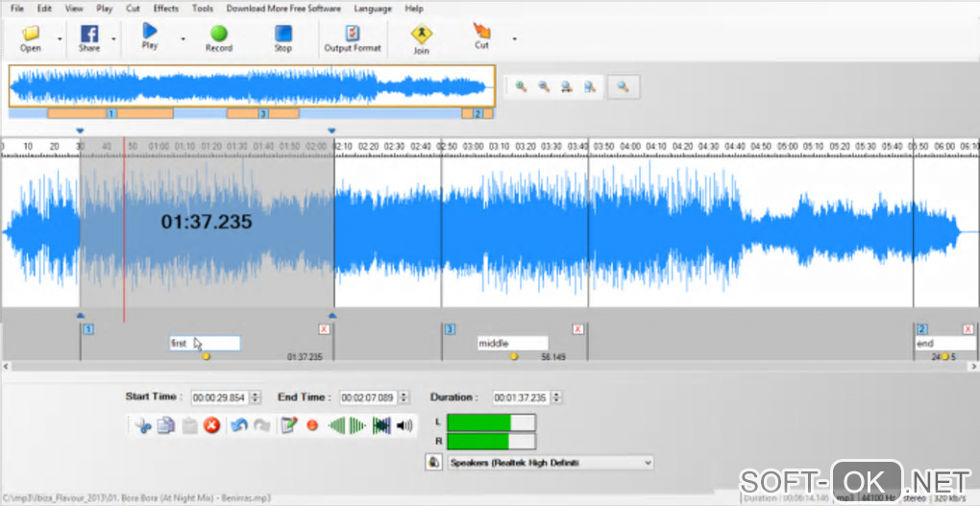Click the yellow dot under the middle segment
Image resolution: width=980 pixels, height=506 pixels.
pos(514,357)
